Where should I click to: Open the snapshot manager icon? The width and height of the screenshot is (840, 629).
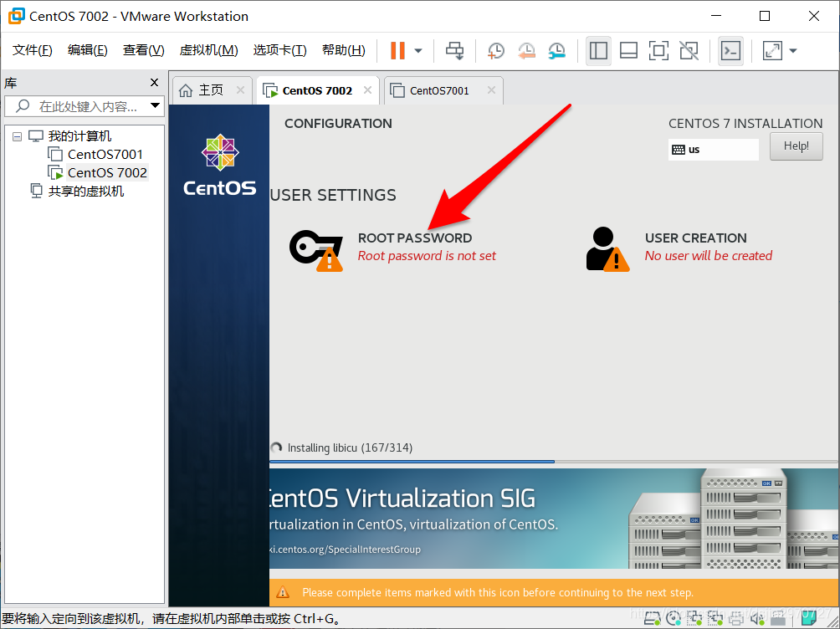coord(557,51)
